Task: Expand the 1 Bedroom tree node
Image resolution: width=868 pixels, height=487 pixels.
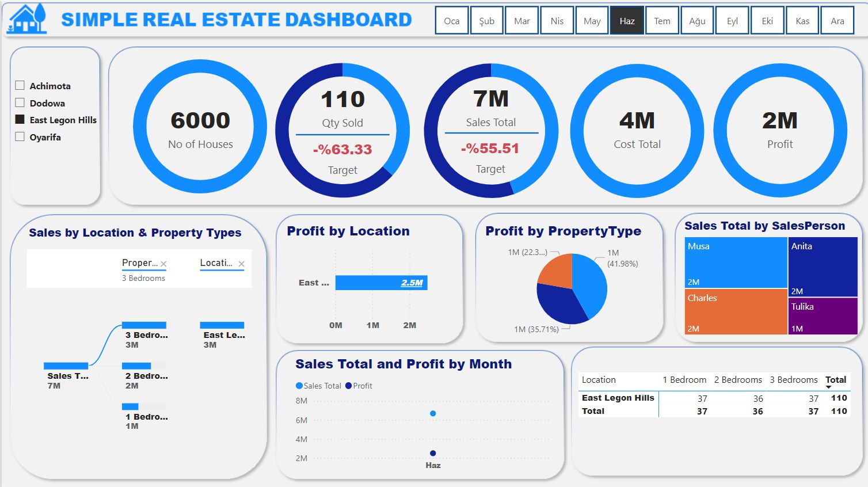Action: 131,407
